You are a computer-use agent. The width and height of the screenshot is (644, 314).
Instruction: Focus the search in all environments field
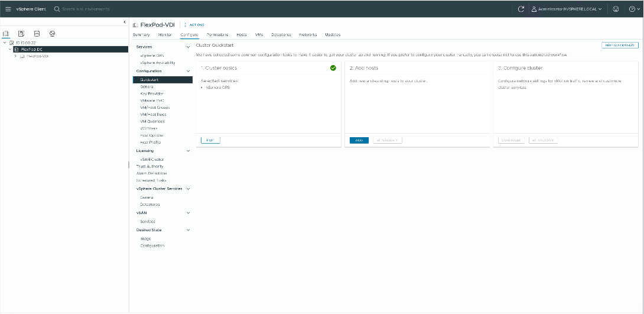point(86,9)
